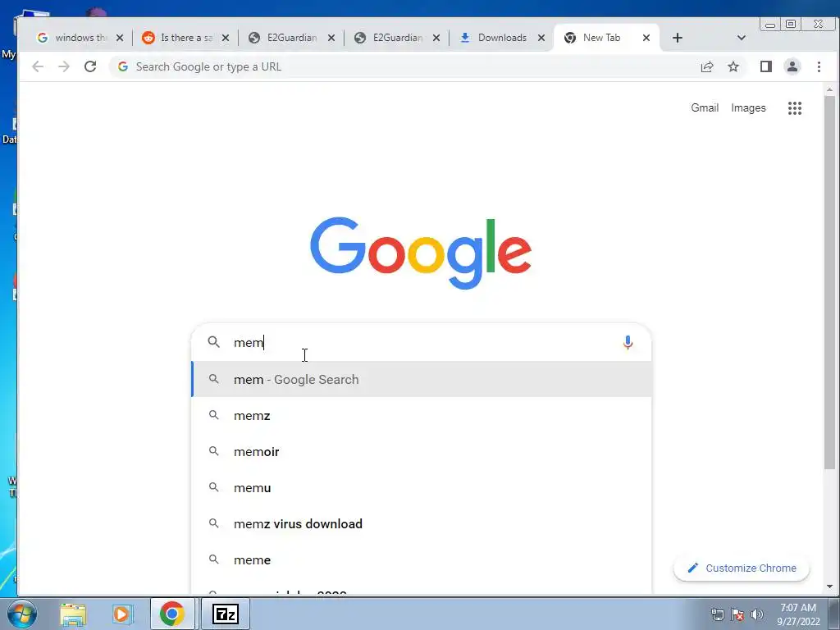Viewport: 840px width, 630px height.
Task: Choose the 'memoir' suggestion
Action: [x=422, y=452]
